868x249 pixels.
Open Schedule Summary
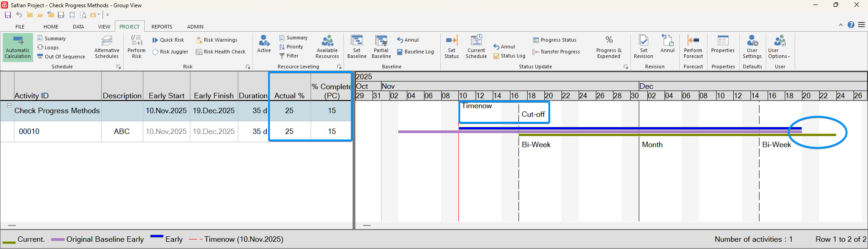(x=52, y=38)
